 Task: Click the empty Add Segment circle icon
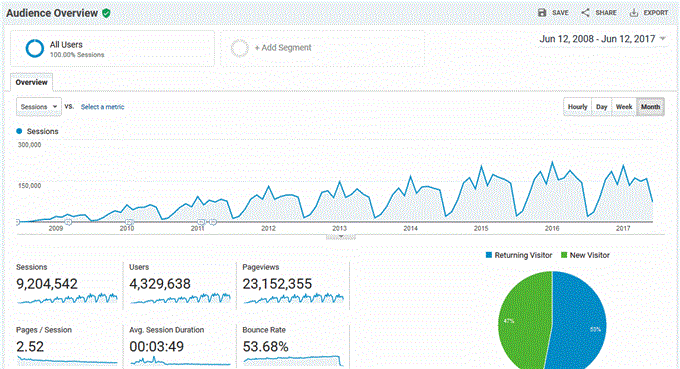click(x=239, y=48)
